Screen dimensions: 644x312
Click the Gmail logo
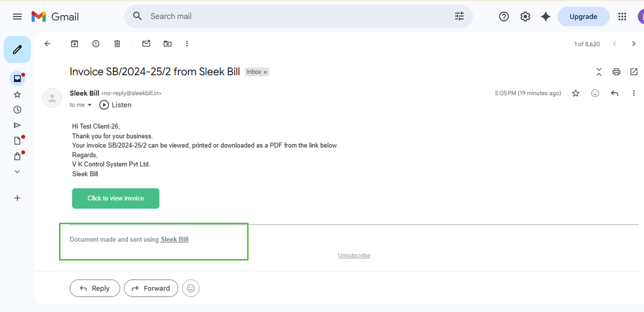[55, 17]
